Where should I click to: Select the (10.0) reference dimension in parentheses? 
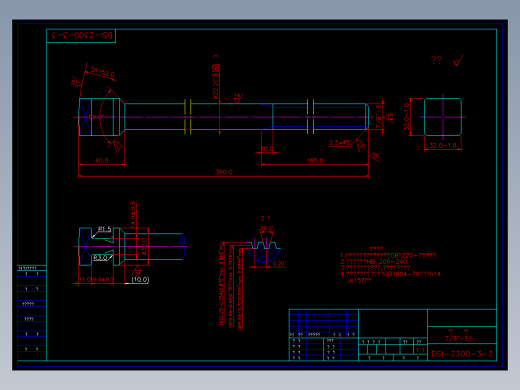tap(140, 279)
